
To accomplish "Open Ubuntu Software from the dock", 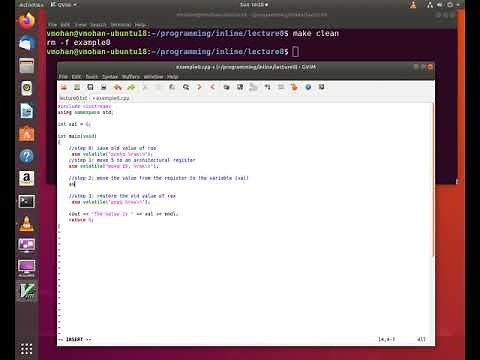I will pos(27,134).
